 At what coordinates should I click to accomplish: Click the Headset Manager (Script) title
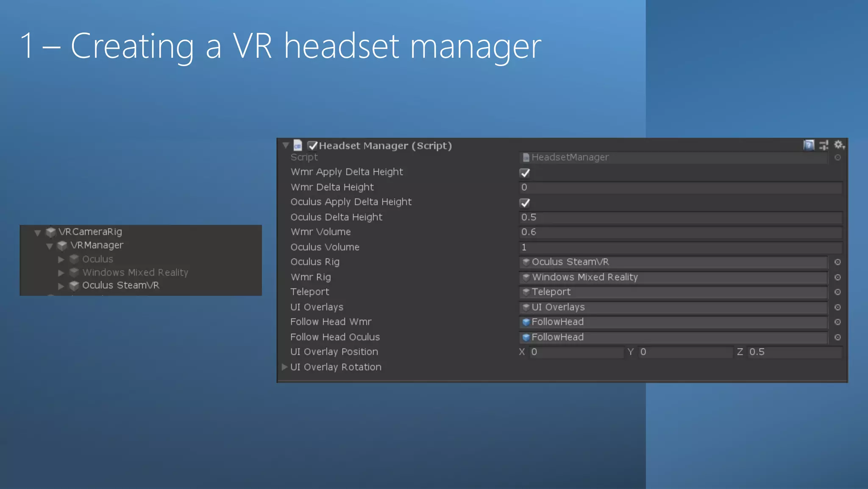(x=385, y=146)
